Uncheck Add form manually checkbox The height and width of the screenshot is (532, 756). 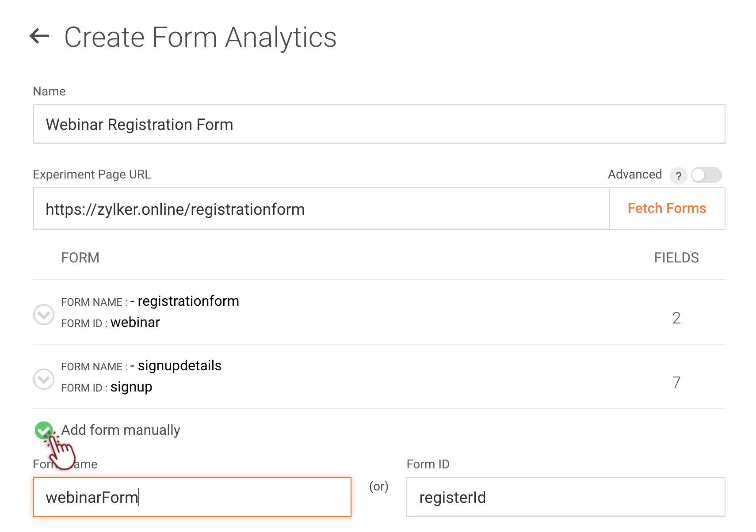pos(43,430)
